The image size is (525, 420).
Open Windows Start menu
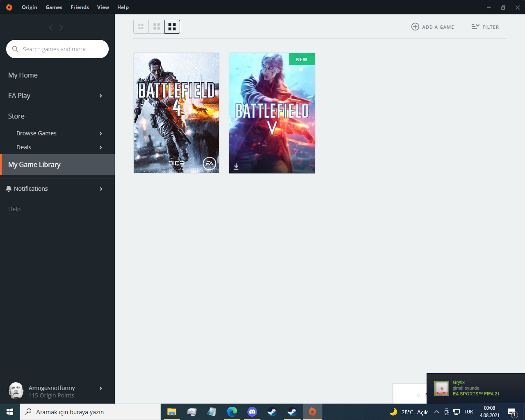coord(10,412)
